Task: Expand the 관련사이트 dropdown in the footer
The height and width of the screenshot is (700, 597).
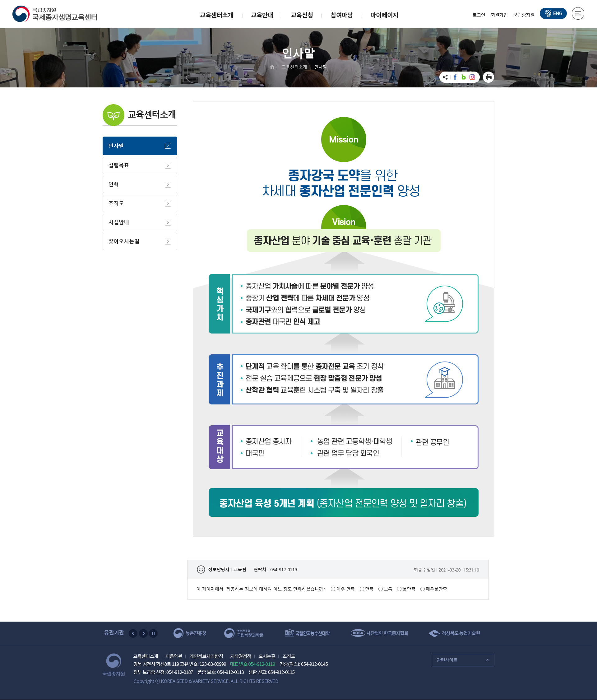Action: tap(487, 660)
